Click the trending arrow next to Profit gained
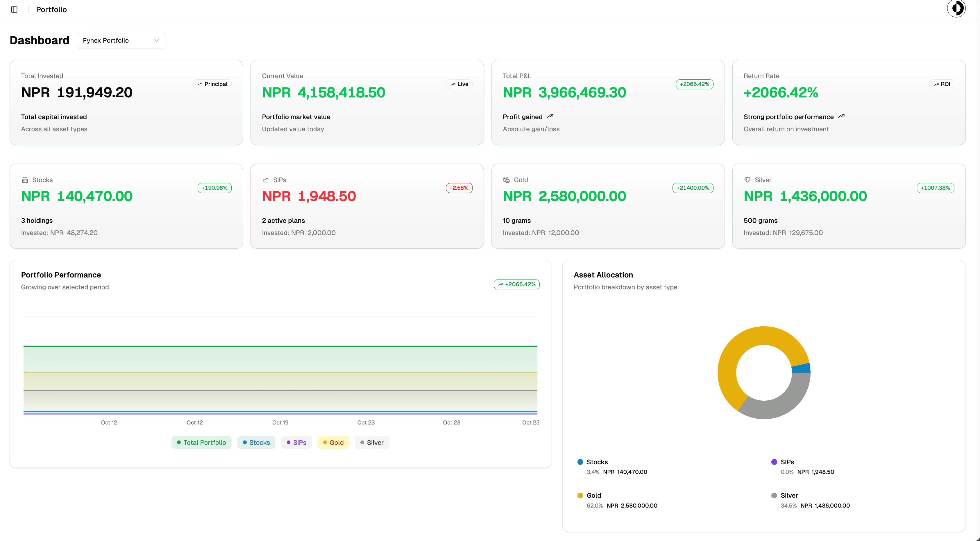 (550, 117)
